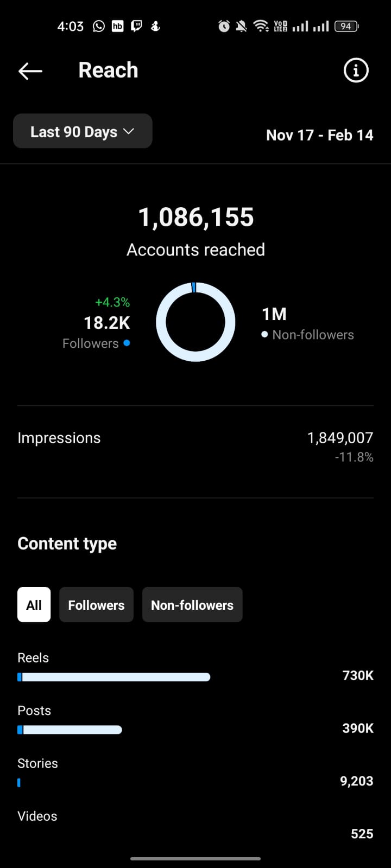Open the Last 90 Days dropdown
Viewport: 391px width, 868px height.
coord(83,131)
